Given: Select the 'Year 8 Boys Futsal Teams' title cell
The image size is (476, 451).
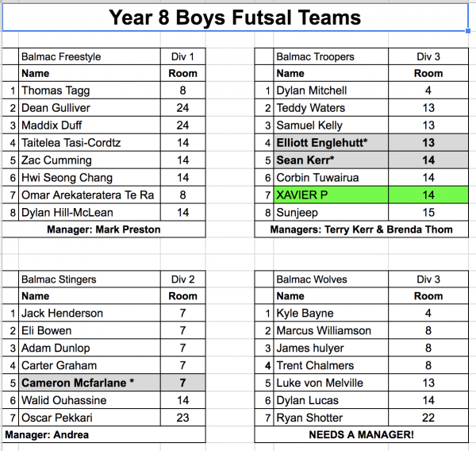Looking at the screenshot, I should tap(234, 17).
